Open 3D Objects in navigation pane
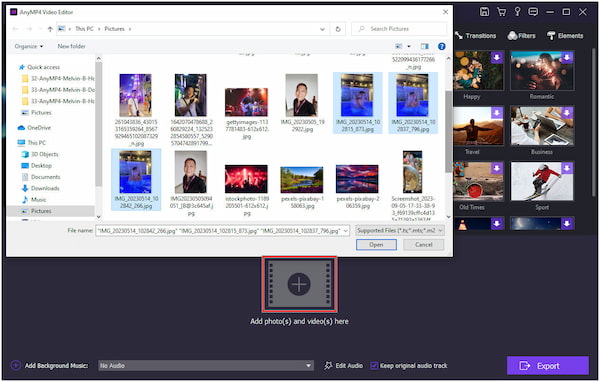 [44, 154]
